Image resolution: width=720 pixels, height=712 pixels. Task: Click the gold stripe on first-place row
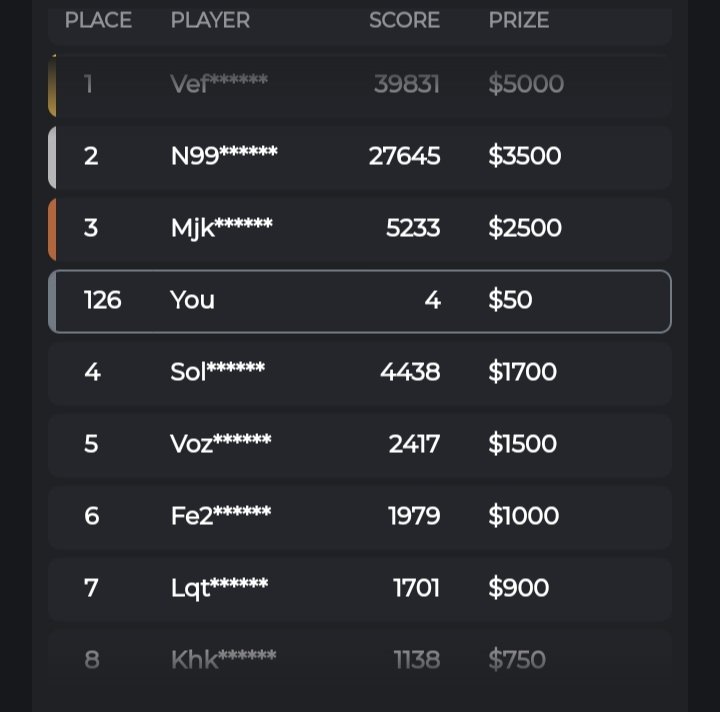click(x=52, y=86)
